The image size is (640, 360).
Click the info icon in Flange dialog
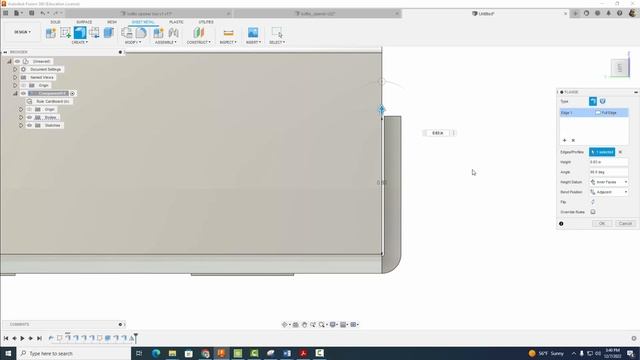(561, 224)
